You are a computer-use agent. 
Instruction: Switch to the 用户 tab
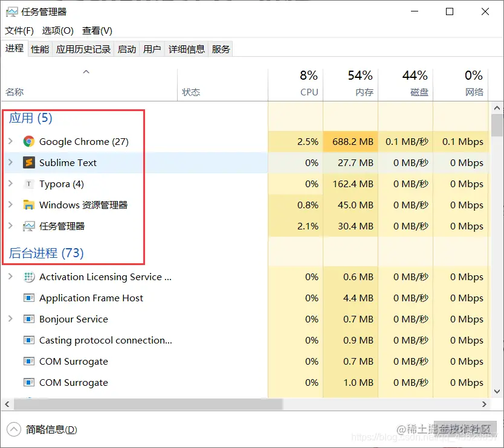click(x=152, y=49)
